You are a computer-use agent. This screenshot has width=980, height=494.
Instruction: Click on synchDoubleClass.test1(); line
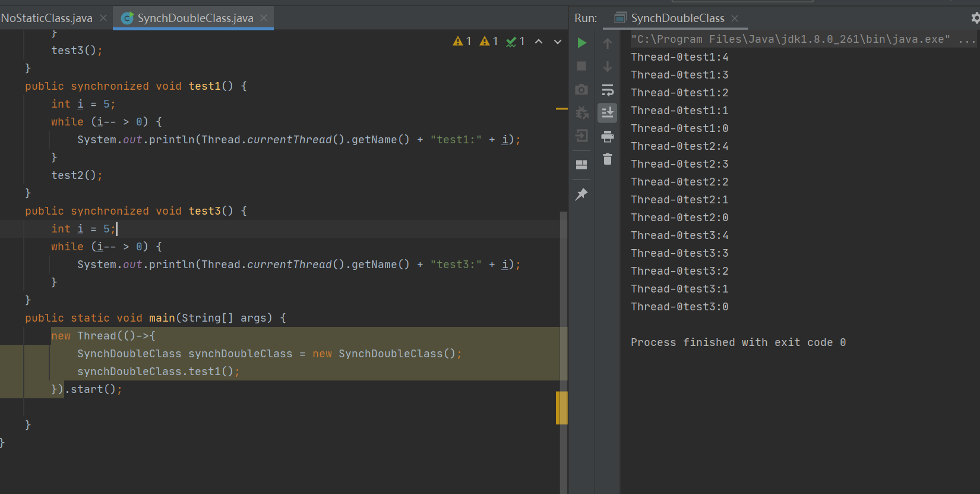[x=159, y=372]
